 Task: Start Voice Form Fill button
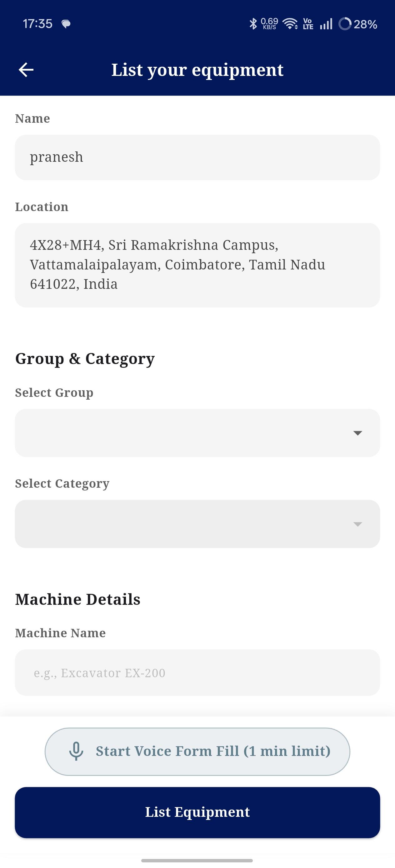coord(197,752)
